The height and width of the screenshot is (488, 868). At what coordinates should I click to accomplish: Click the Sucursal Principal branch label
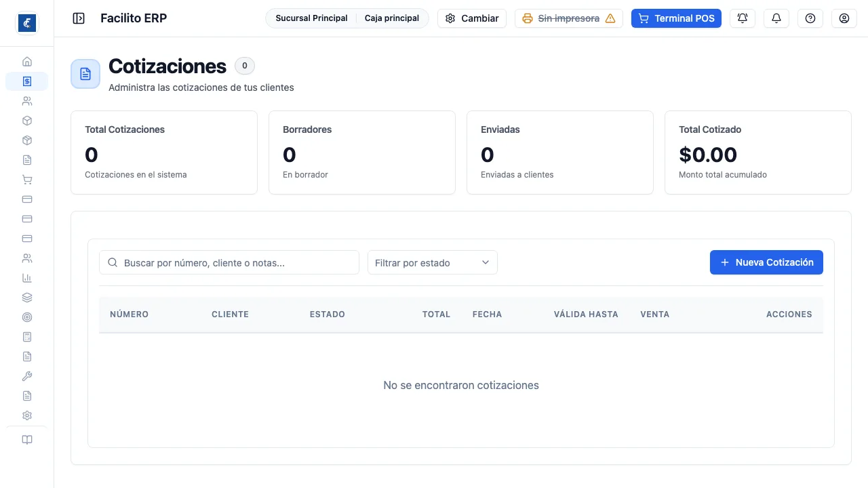click(x=311, y=18)
